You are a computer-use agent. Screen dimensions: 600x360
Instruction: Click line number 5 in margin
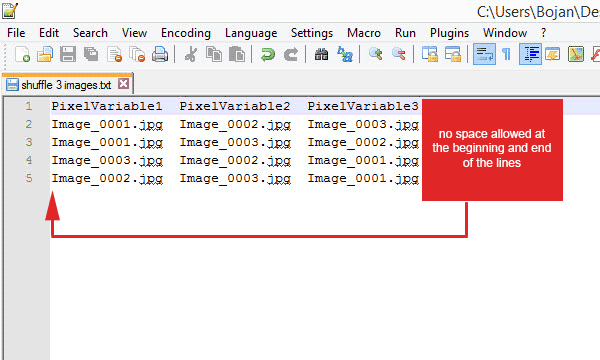29,178
